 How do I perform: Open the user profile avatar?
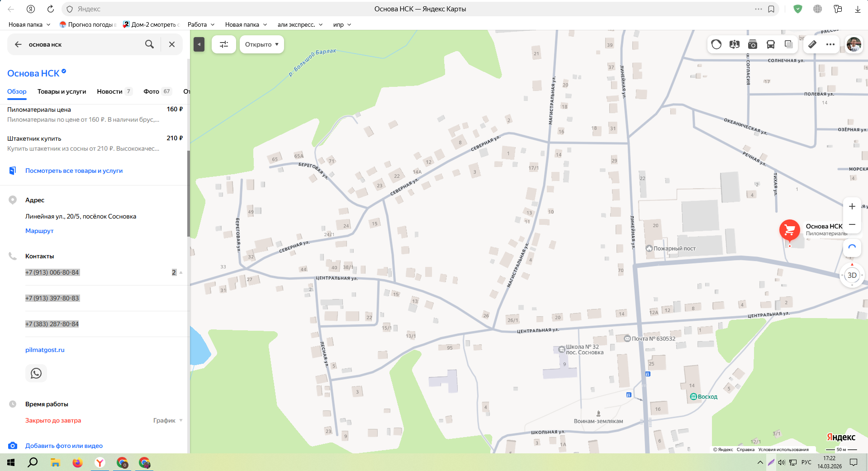coord(854,44)
